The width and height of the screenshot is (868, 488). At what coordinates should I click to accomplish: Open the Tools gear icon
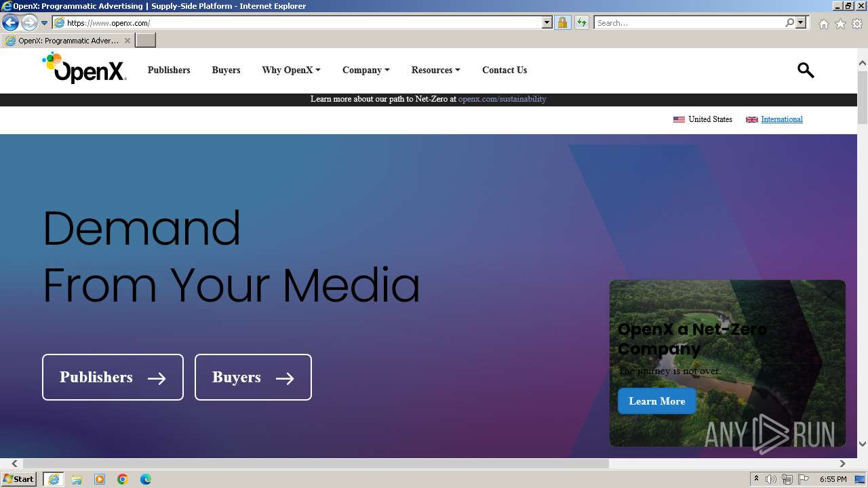click(857, 24)
